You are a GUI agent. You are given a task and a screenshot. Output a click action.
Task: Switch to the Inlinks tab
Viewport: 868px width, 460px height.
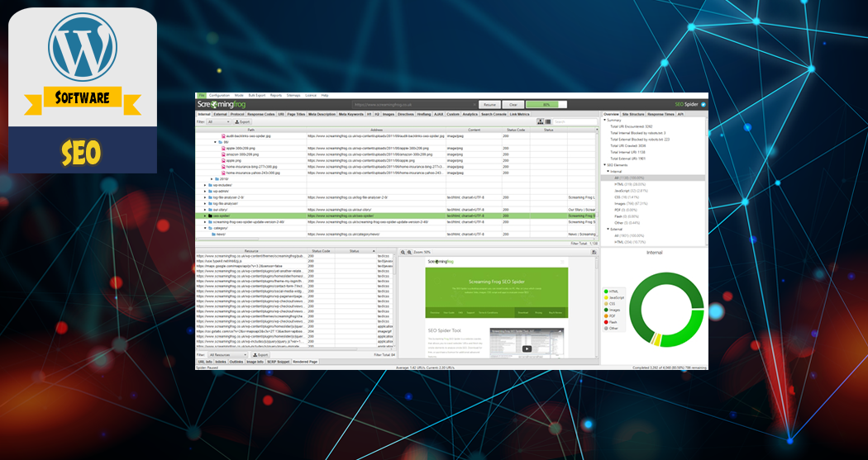click(221, 362)
